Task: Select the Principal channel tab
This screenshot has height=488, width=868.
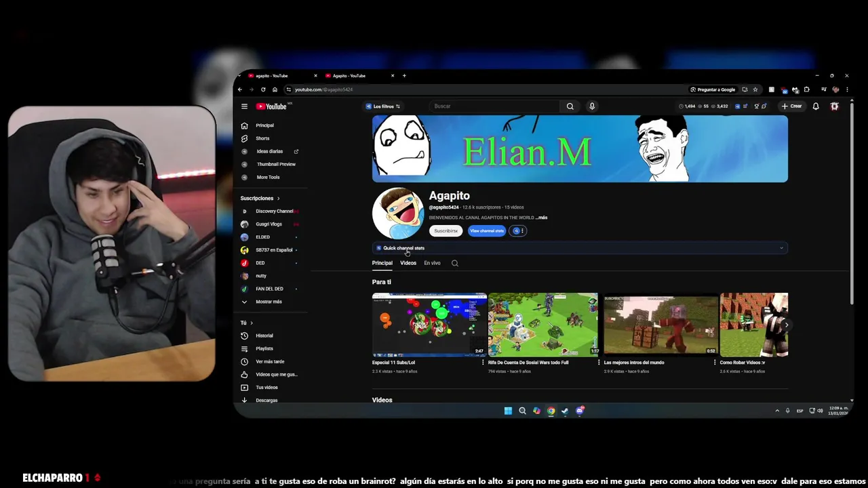Action: 382,263
